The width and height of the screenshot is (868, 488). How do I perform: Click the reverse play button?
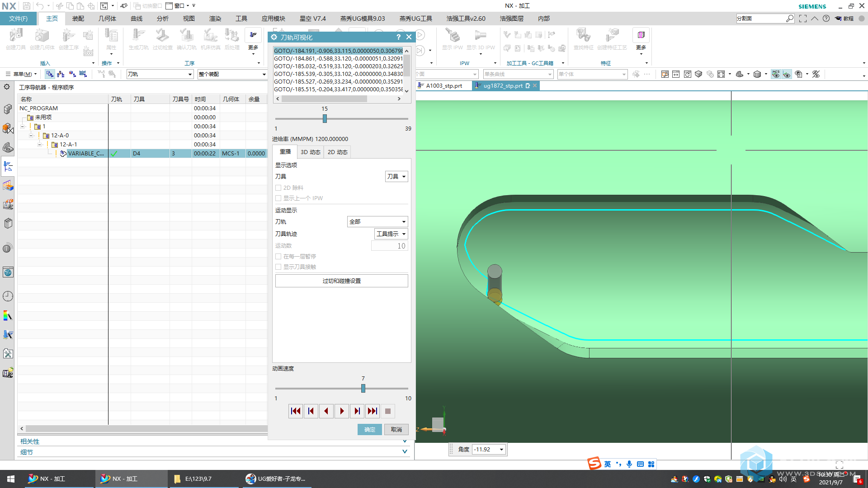(x=326, y=411)
